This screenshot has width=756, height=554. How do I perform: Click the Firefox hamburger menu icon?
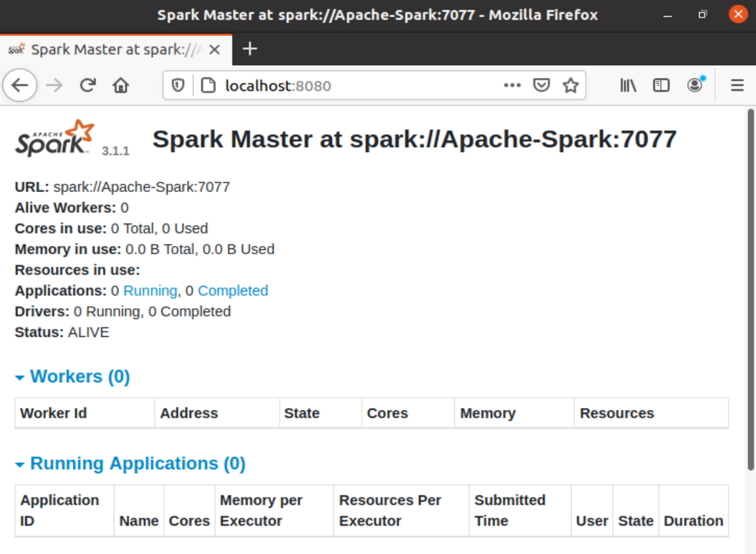pyautogui.click(x=736, y=85)
